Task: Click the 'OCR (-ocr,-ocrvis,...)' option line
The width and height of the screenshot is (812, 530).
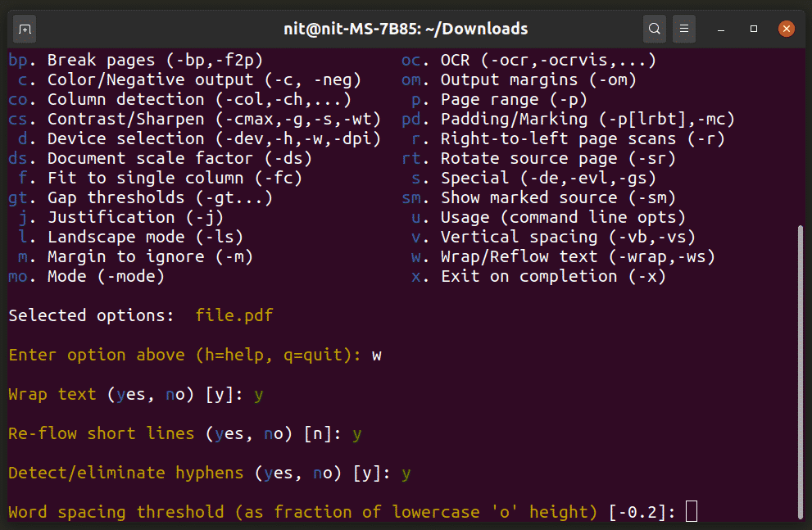Action: click(547, 60)
